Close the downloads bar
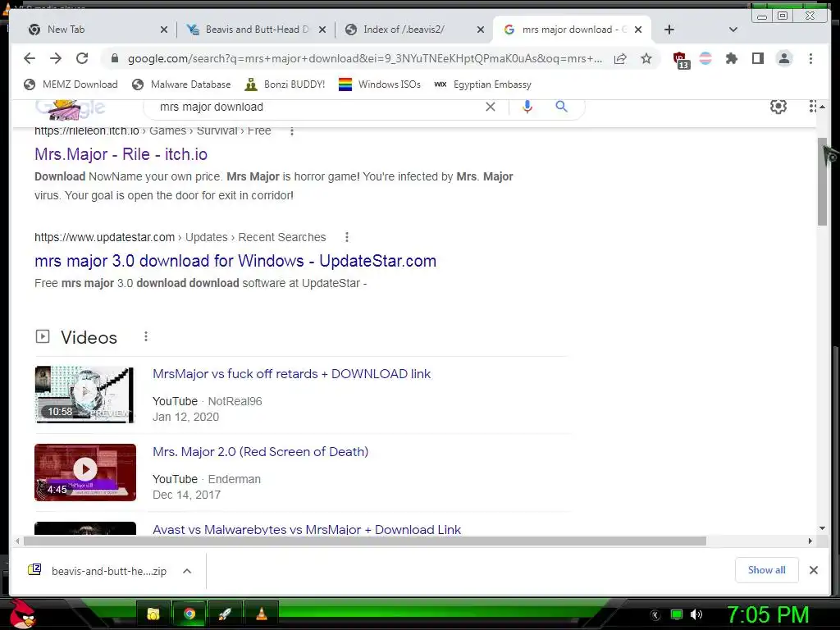The width and height of the screenshot is (840, 630). (814, 570)
